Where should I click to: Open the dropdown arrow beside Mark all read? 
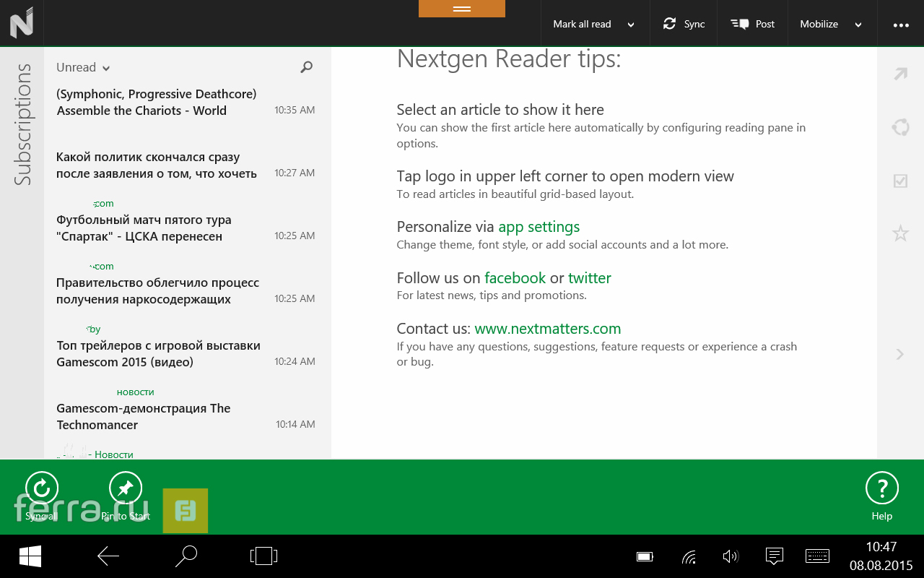pyautogui.click(x=631, y=25)
